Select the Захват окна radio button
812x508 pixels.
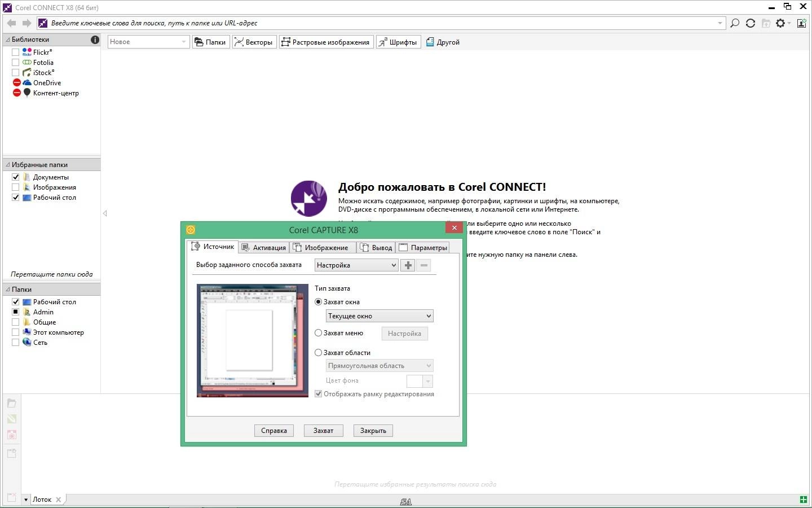318,301
